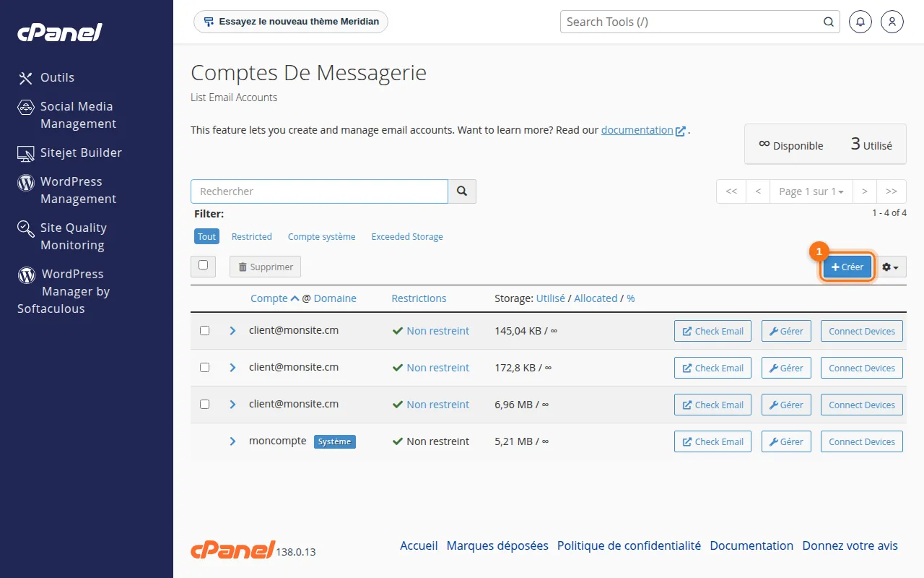Click into the Rechercher email search box
This screenshot has height=578, width=924.
click(319, 191)
